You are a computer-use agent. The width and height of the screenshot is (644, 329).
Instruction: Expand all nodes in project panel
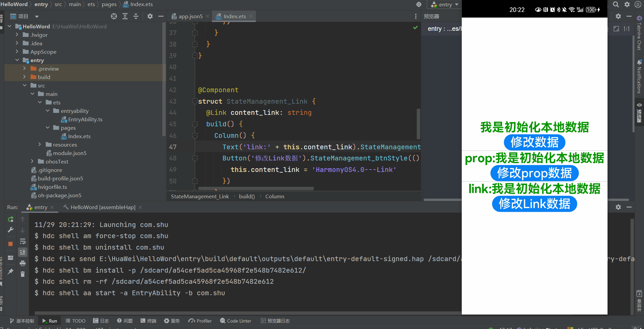(x=125, y=16)
